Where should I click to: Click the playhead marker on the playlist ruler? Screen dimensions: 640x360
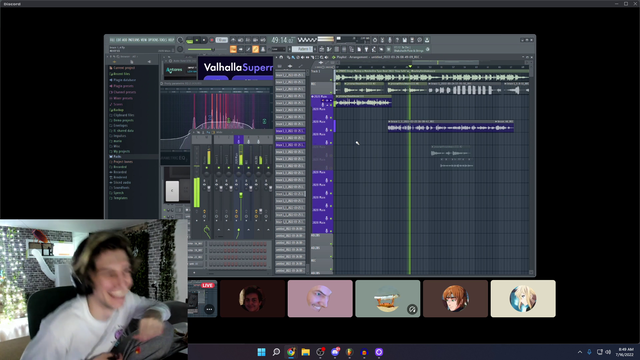(410, 67)
